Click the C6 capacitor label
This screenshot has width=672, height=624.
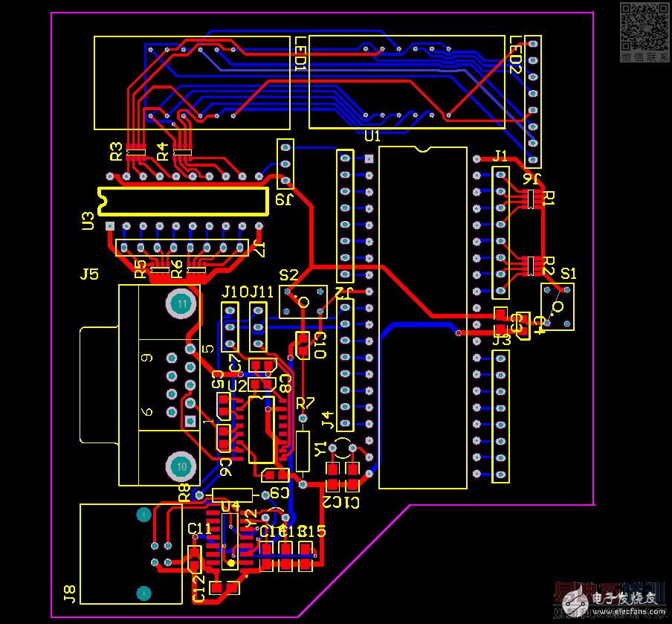pyautogui.click(x=226, y=467)
